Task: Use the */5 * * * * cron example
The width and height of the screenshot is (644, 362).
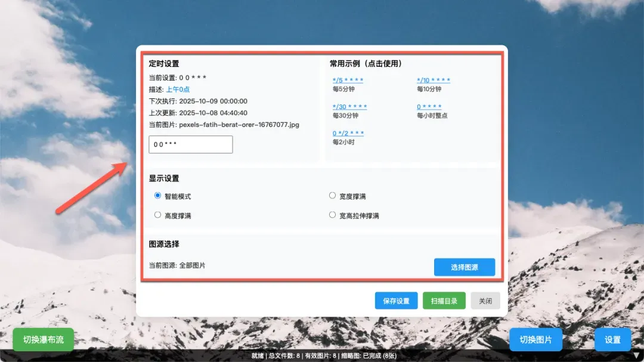Action: pyautogui.click(x=348, y=81)
